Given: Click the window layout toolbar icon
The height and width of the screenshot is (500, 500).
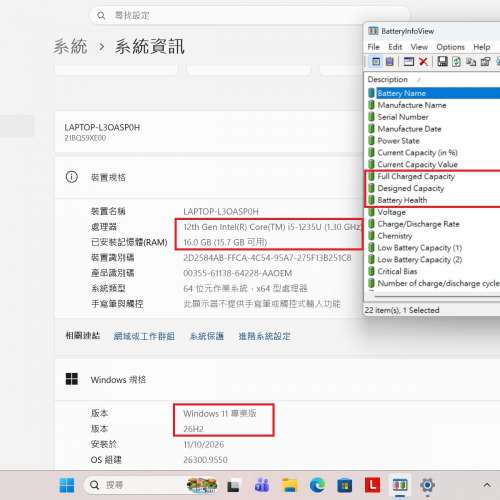Looking at the screenshot, I should pyautogui.click(x=409, y=61).
